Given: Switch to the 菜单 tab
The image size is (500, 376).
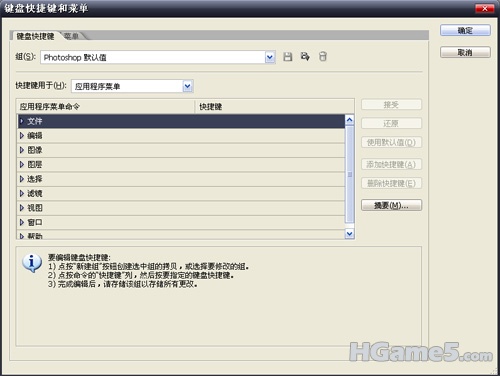Looking at the screenshot, I should click(x=72, y=36).
